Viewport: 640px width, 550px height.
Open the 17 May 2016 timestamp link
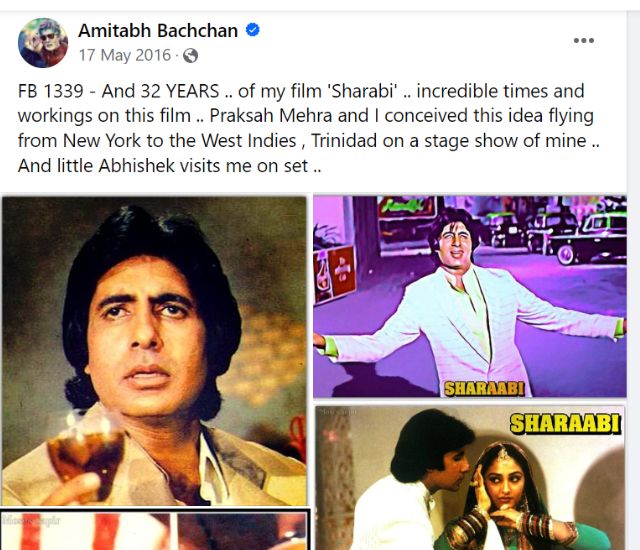tap(124, 55)
